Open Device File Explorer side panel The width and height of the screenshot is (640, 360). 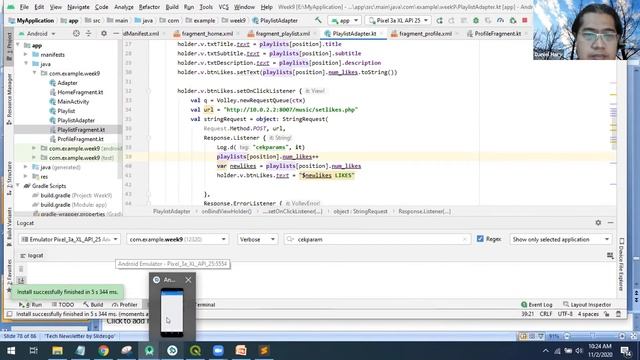coord(622,264)
